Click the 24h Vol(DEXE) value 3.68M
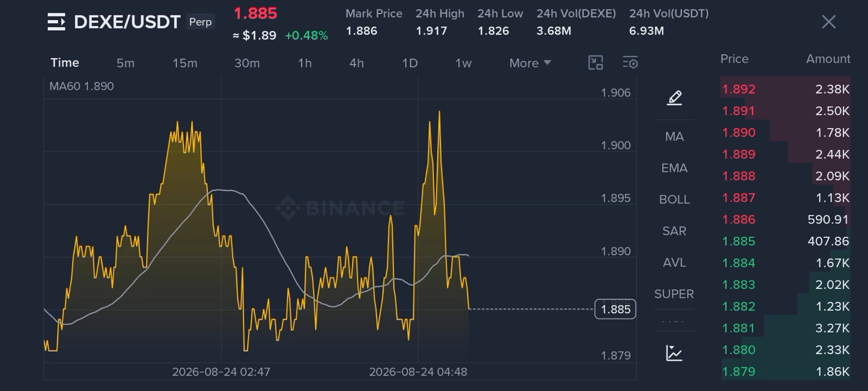This screenshot has height=391, width=868. (554, 31)
